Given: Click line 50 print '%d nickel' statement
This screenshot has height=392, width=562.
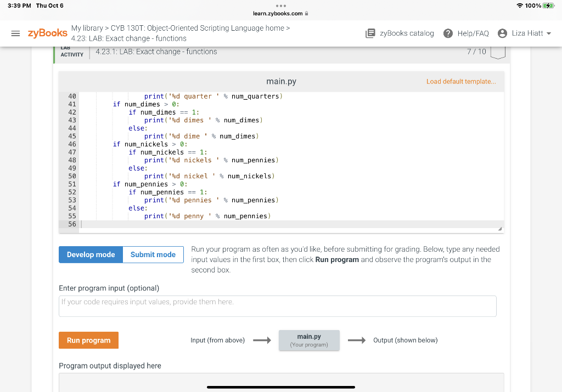Looking at the screenshot, I should click(209, 176).
